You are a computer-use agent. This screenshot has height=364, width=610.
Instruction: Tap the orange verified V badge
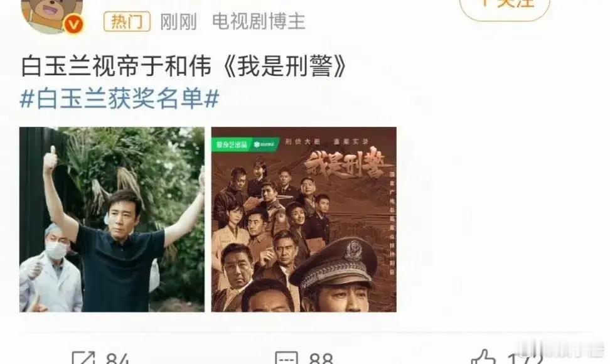coord(73,24)
